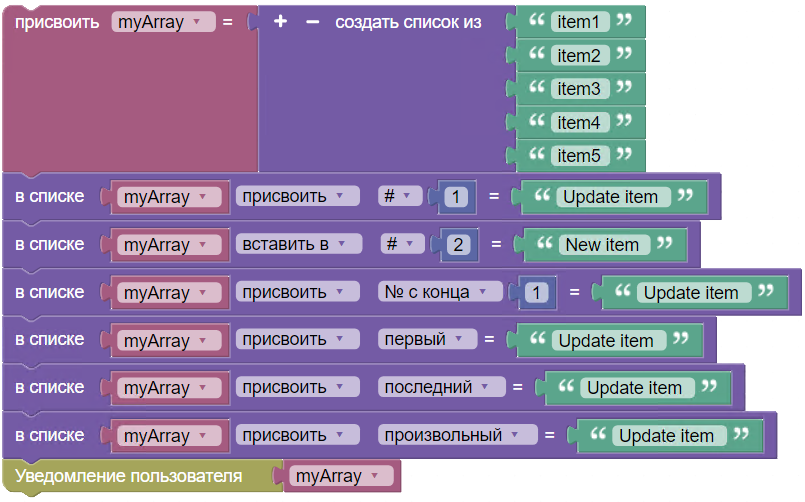Open the '№ с конца' position dropdown
Image resolution: width=805 pixels, height=502 pixels.
click(440, 292)
